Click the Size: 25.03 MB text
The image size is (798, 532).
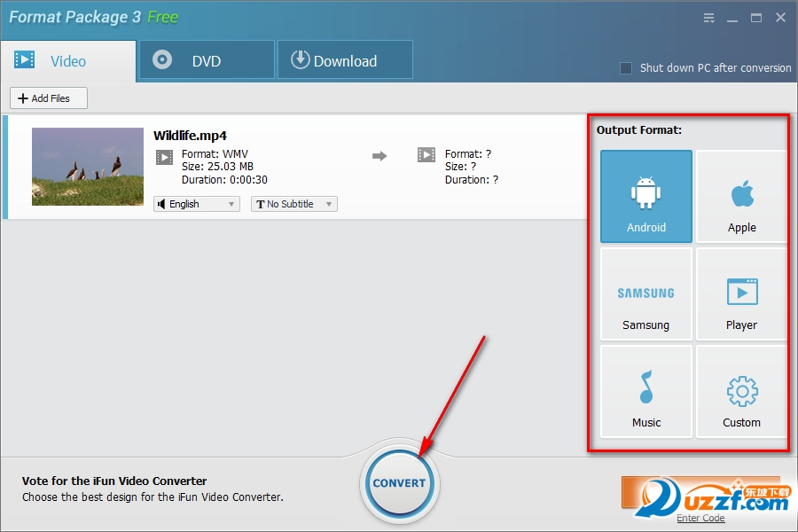[x=217, y=167]
